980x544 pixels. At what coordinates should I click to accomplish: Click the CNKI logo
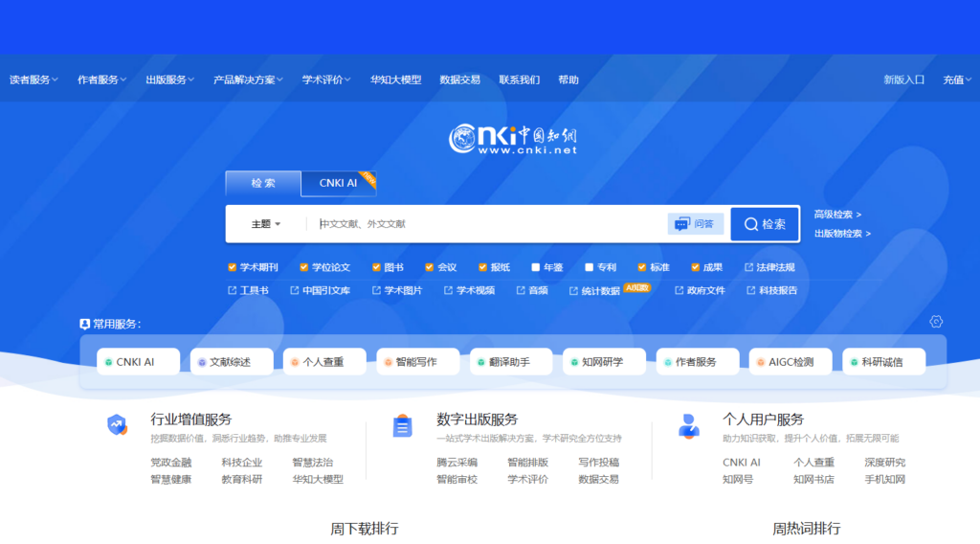[x=513, y=139]
